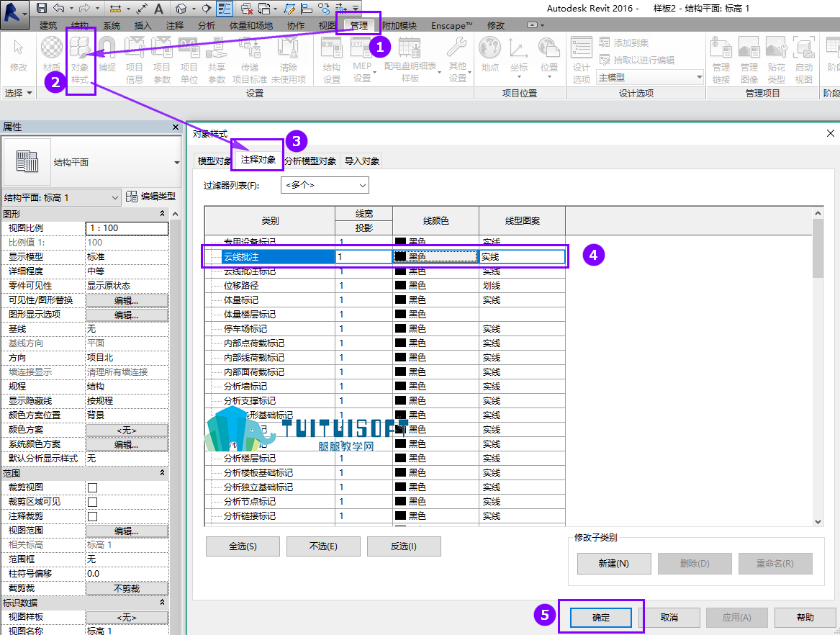Click 新建(N) to add a subcategory

tap(614, 564)
